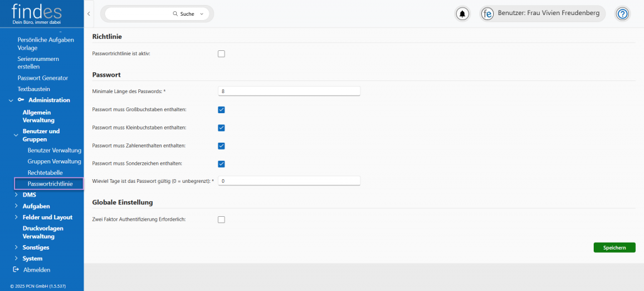Open Benutzer Verwaltung in the sidebar
Viewport: 644px width, 291px height.
coord(55,151)
